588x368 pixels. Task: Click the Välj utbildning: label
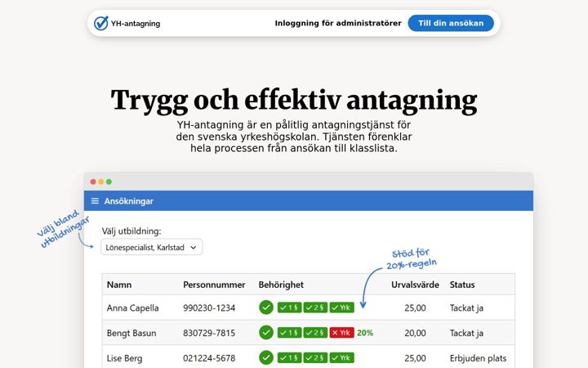tap(131, 231)
